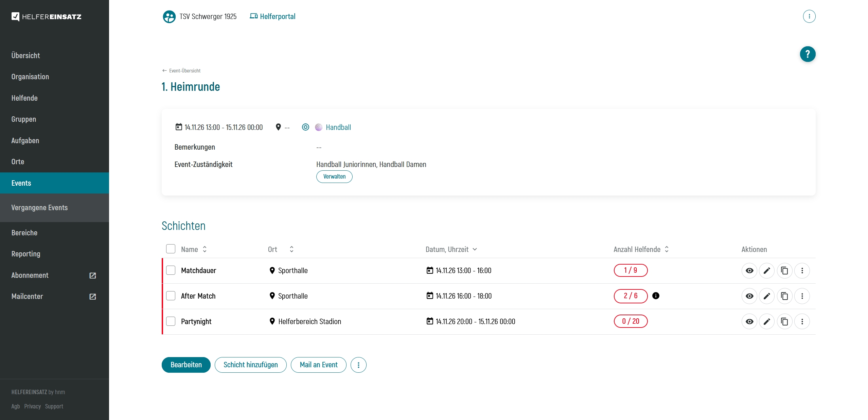Screen dimensions: 868x420
Task: Open the help question mark button
Action: [x=808, y=54]
